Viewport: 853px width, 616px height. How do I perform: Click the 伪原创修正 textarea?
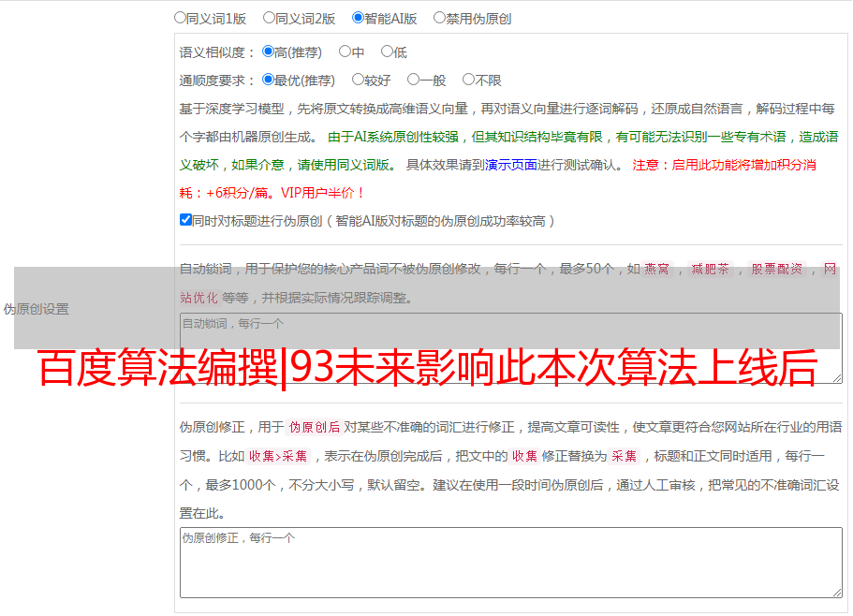tap(511, 563)
